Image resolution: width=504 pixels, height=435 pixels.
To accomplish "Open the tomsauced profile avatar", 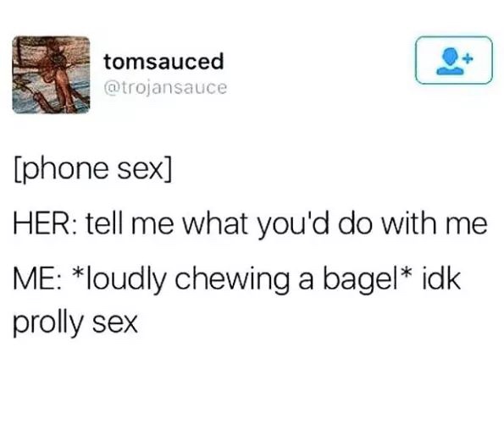I will [x=51, y=74].
